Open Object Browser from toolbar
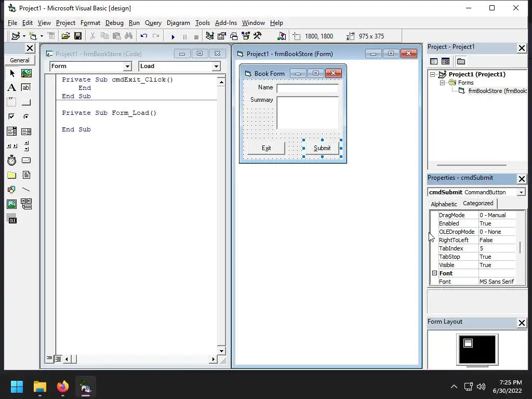This screenshot has width=532, height=399. (x=246, y=36)
